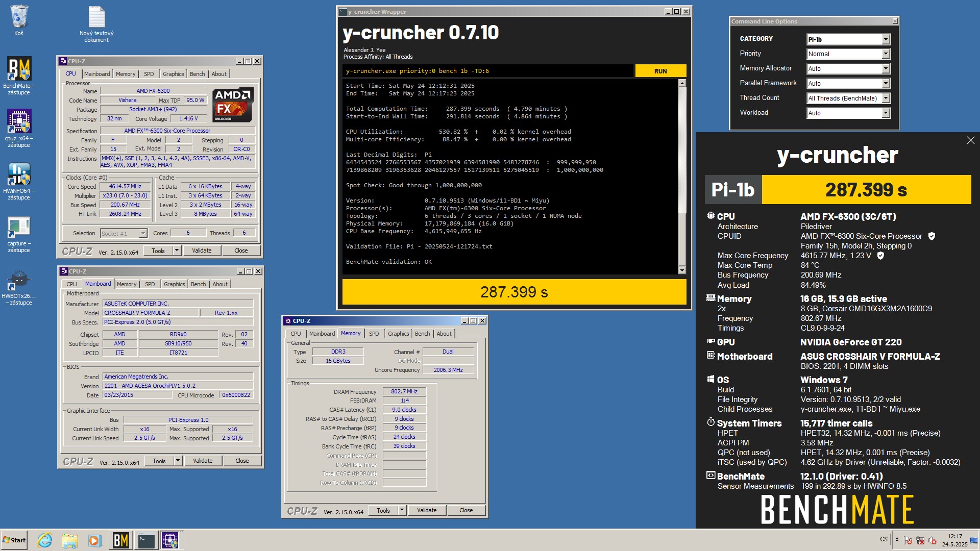Click Close in CPU-Z Mainboard window
This screenshot has width=980, height=551.
[x=242, y=461]
